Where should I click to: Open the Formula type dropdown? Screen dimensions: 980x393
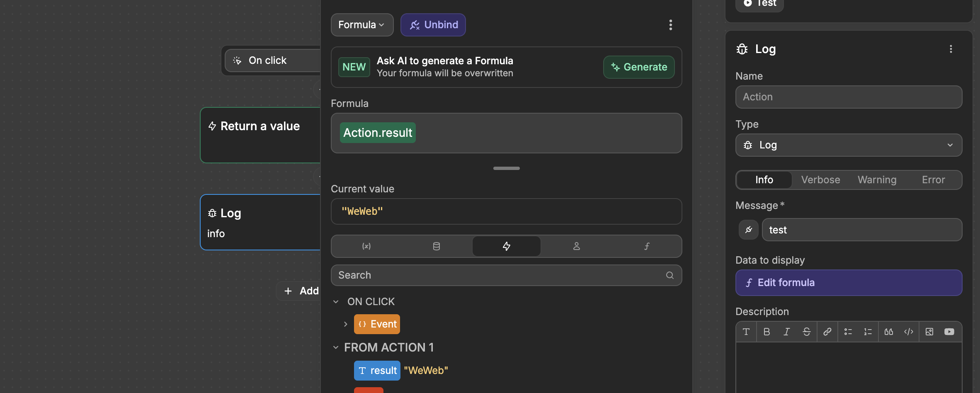point(361,24)
